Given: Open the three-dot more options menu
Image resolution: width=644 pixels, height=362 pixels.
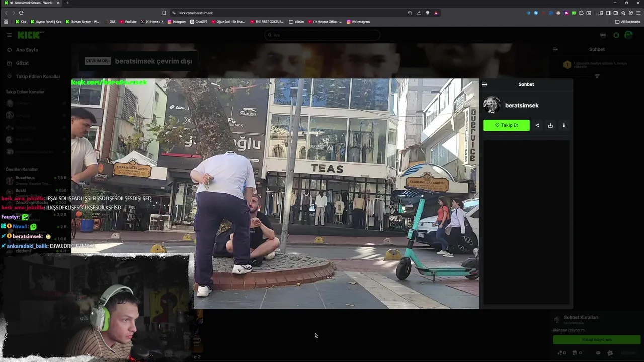Looking at the screenshot, I should point(563,125).
